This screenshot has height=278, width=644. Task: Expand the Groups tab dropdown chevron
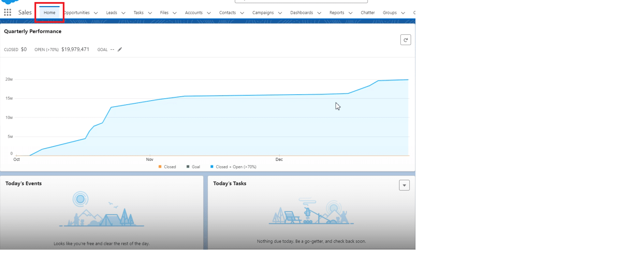pyautogui.click(x=403, y=13)
